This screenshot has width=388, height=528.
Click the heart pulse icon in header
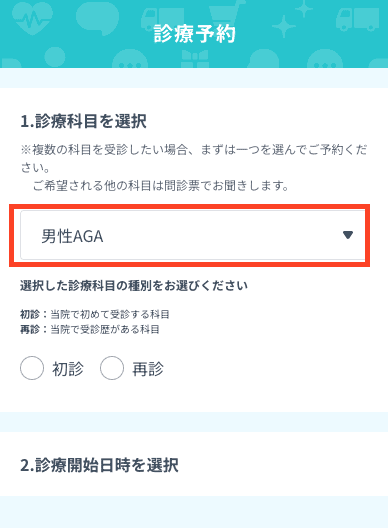click(32, 19)
